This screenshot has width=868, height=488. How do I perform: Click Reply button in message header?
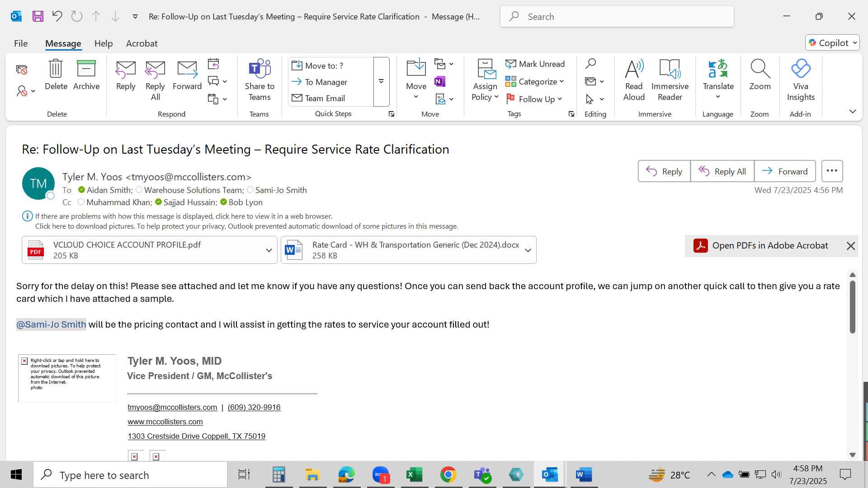tap(664, 171)
